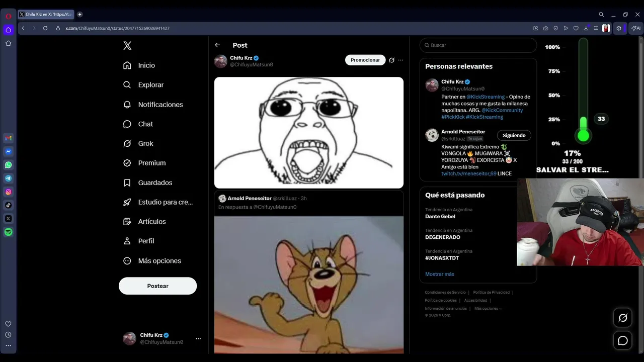Open the heart icon at sidebar bottom
Image resolution: width=644 pixels, height=362 pixels.
click(8, 324)
